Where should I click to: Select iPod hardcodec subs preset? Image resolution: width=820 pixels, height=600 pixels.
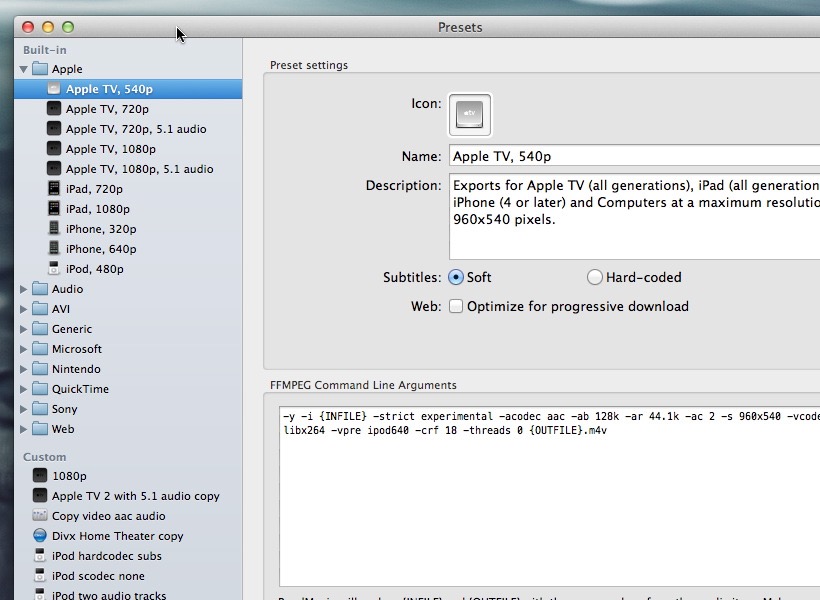click(x=106, y=556)
